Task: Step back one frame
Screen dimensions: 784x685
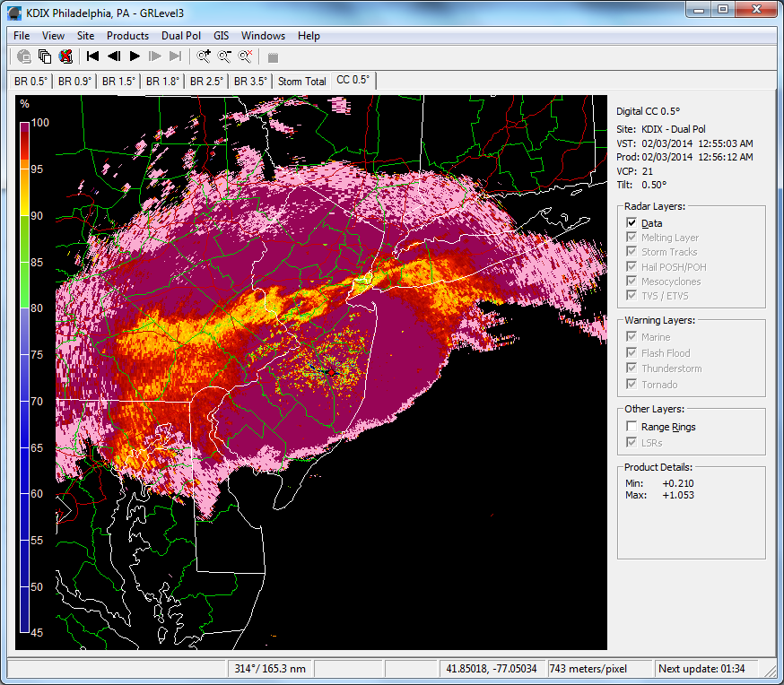Action: [114, 56]
